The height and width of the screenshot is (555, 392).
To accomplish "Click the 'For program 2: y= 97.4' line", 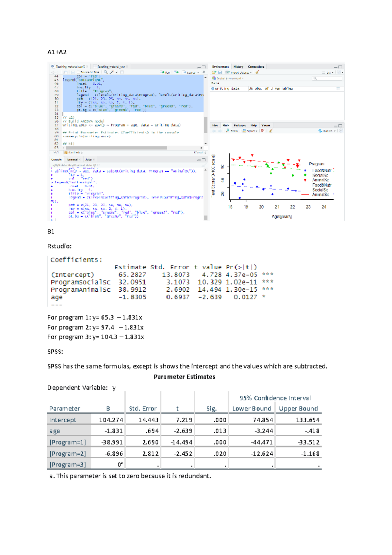I will (x=95, y=328).
